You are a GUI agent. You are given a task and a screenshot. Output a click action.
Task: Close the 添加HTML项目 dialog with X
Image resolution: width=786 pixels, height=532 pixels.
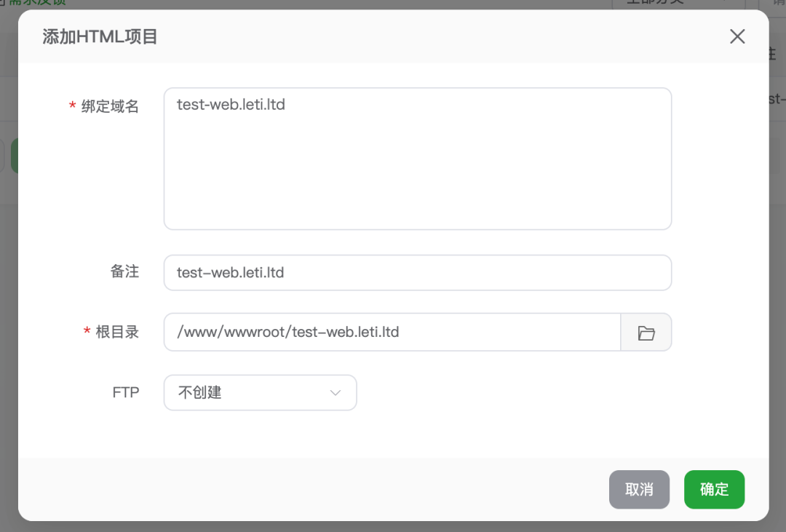(737, 36)
